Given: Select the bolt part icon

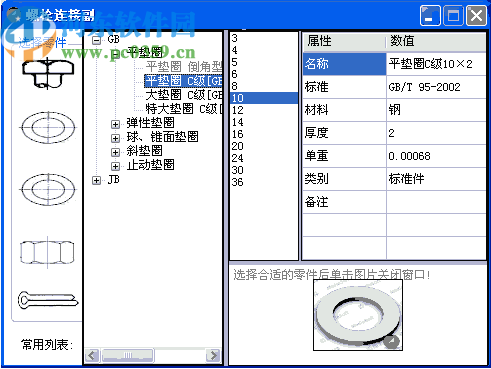Looking at the screenshot, I should (x=48, y=73).
